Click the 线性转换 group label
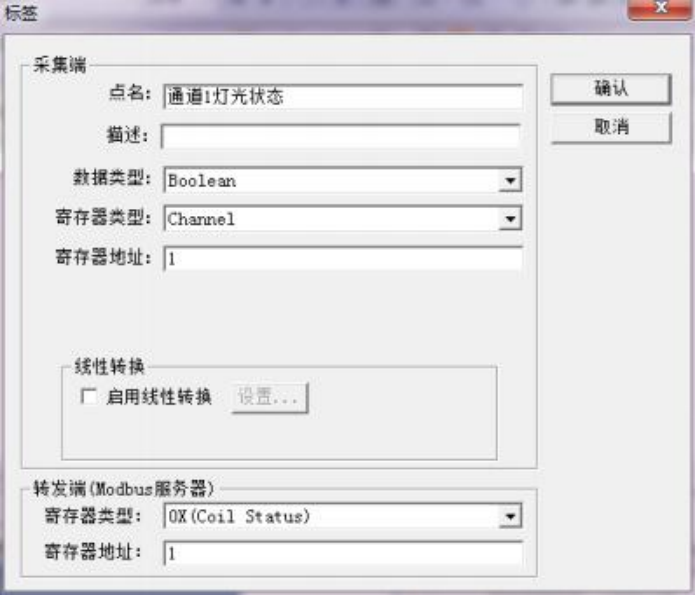 point(109,367)
